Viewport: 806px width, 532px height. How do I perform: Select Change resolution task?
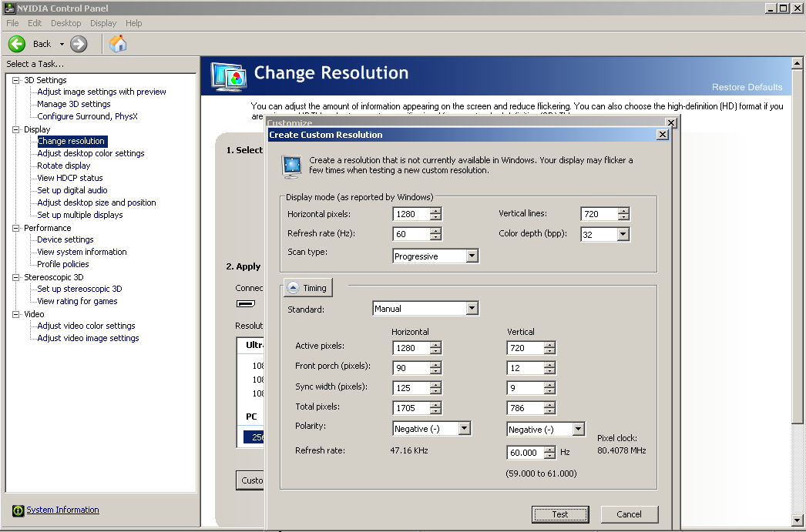pyautogui.click(x=71, y=141)
